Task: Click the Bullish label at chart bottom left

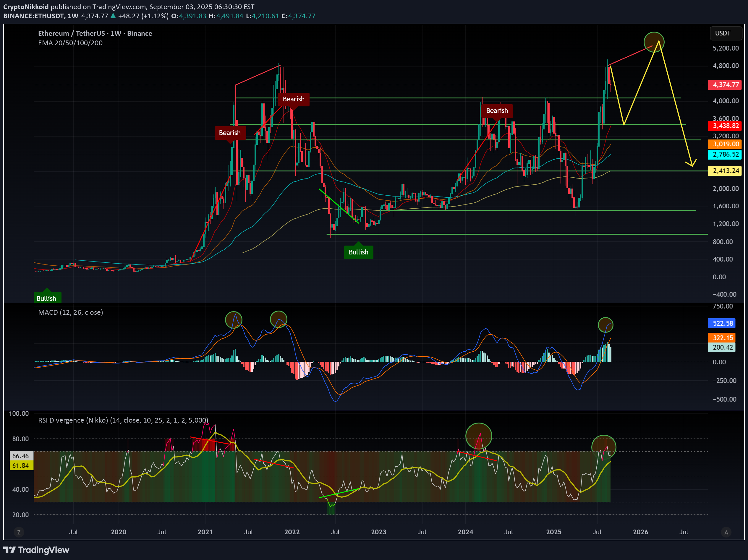Action: click(47, 298)
